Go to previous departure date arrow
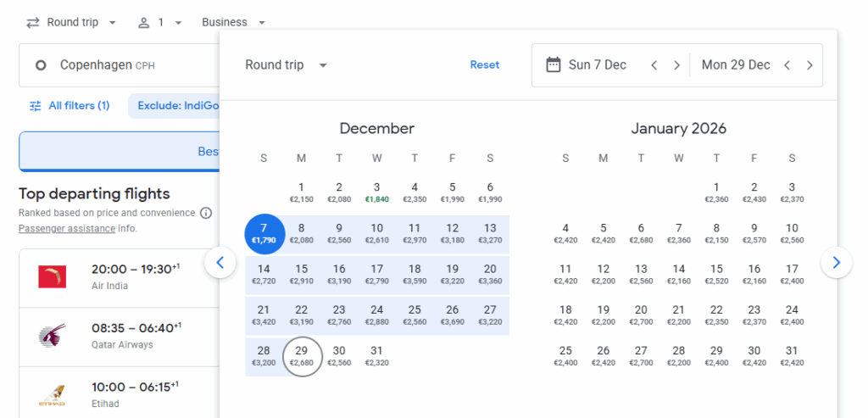The image size is (868, 418). [x=654, y=65]
